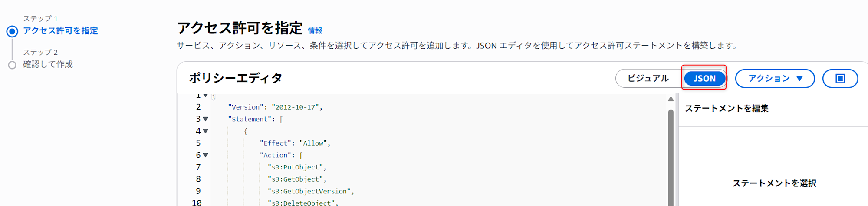Click the ステートメントを編集 panel header
Image resolution: width=868 pixels, height=206 pixels.
point(727,108)
